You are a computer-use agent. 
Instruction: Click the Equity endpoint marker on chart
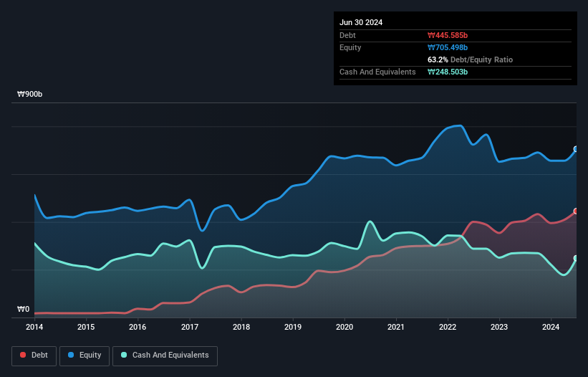click(577, 149)
